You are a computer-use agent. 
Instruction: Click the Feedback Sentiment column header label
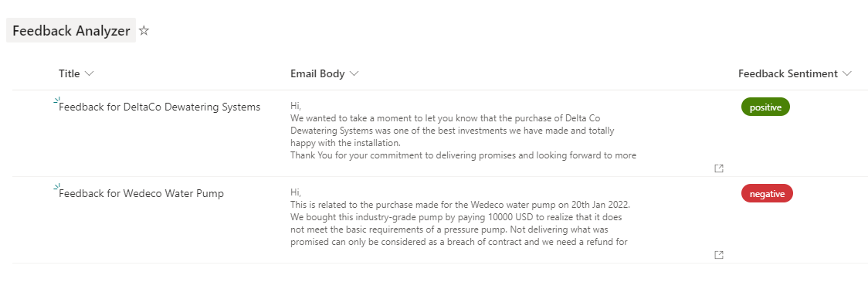click(788, 73)
